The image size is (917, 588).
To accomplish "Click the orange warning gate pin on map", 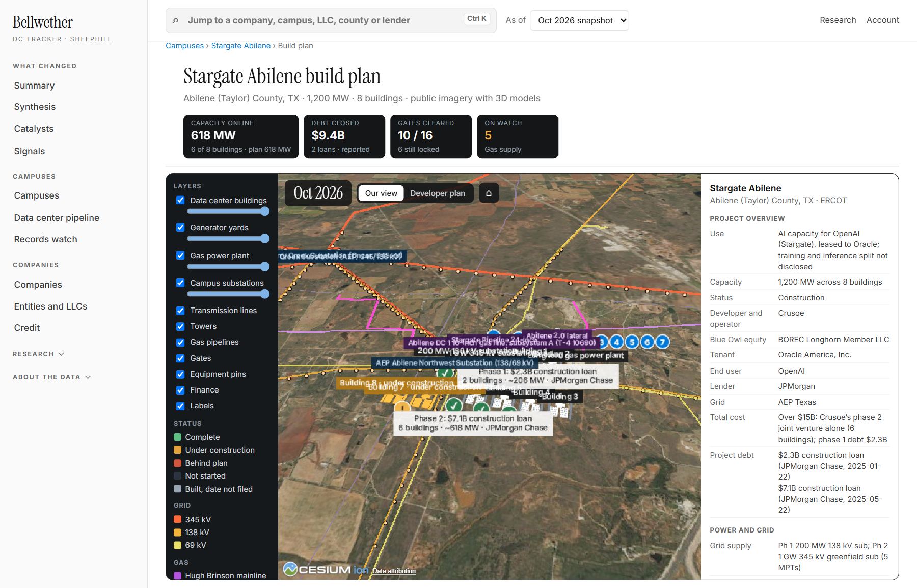I will (402, 407).
